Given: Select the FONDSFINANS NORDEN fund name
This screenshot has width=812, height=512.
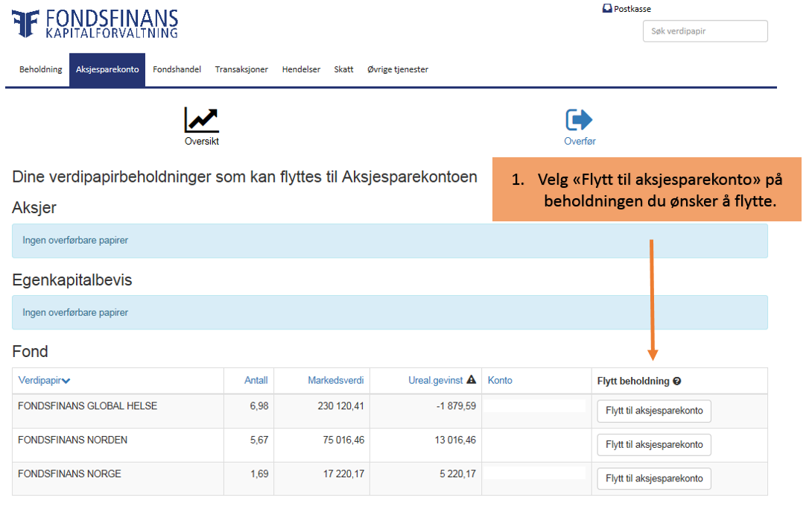Looking at the screenshot, I should click(x=72, y=440).
